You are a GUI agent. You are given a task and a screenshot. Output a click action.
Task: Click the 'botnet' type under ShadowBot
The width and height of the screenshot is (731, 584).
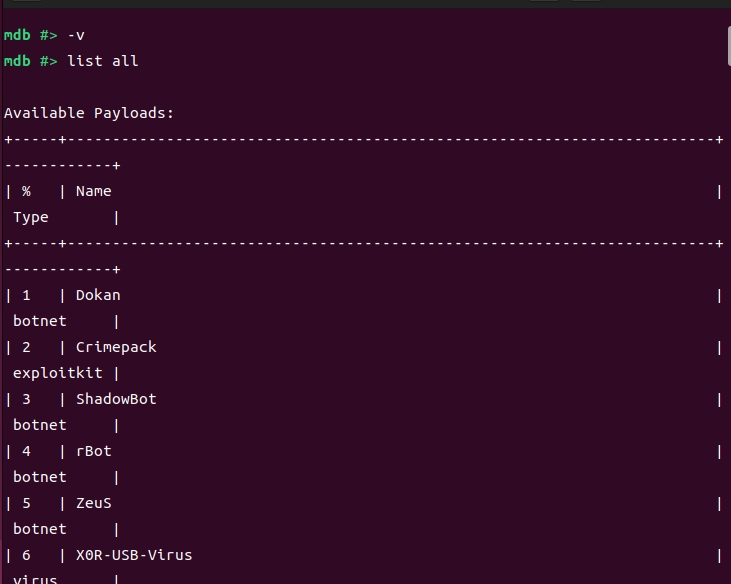click(x=40, y=425)
